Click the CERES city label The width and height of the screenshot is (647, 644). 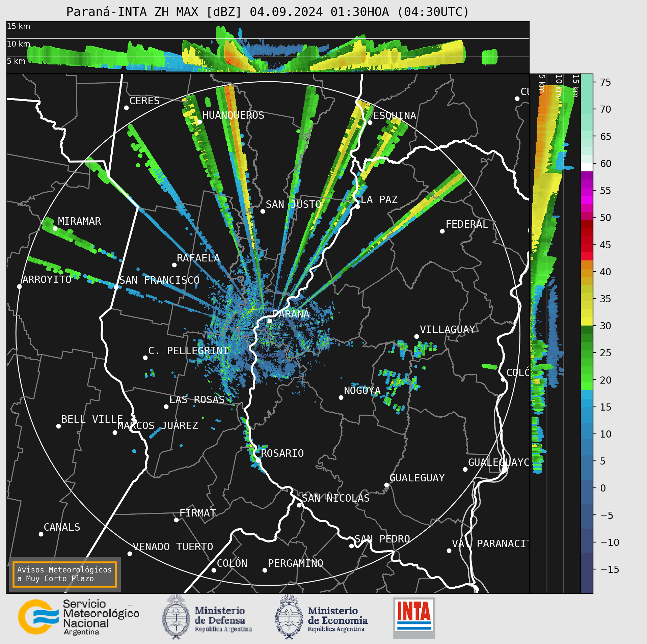(x=144, y=101)
